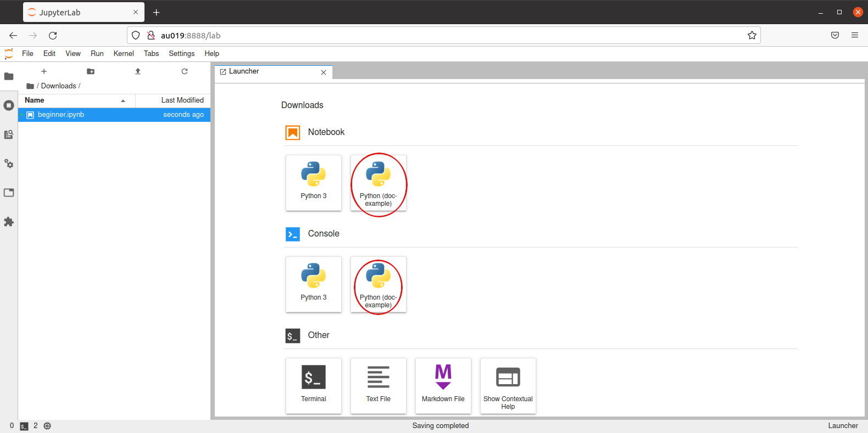Sort files by Last Modified column

tap(173, 100)
